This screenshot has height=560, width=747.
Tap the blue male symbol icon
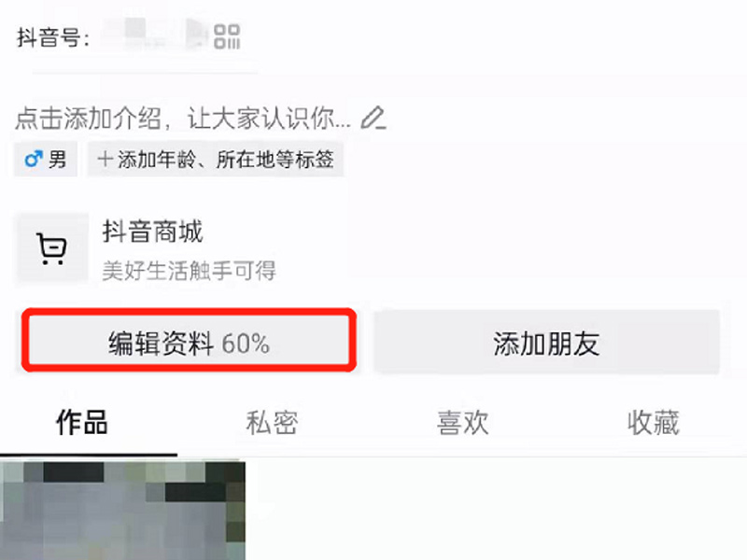[34, 159]
